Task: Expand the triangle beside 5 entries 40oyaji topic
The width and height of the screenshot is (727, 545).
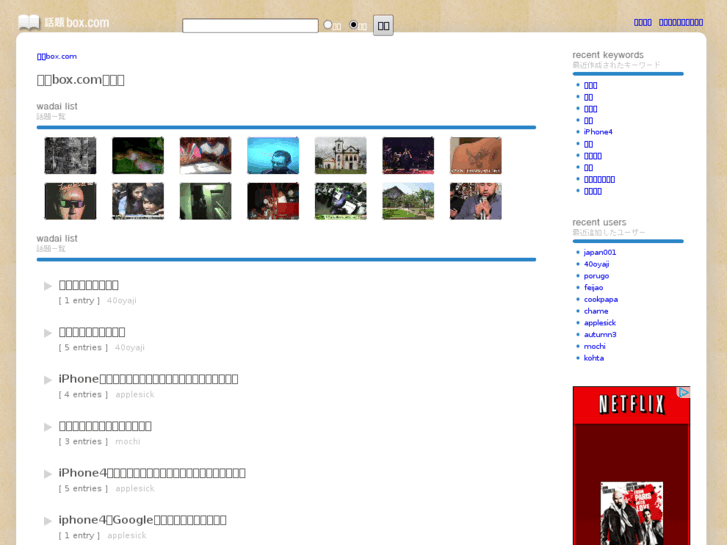Action: (48, 333)
